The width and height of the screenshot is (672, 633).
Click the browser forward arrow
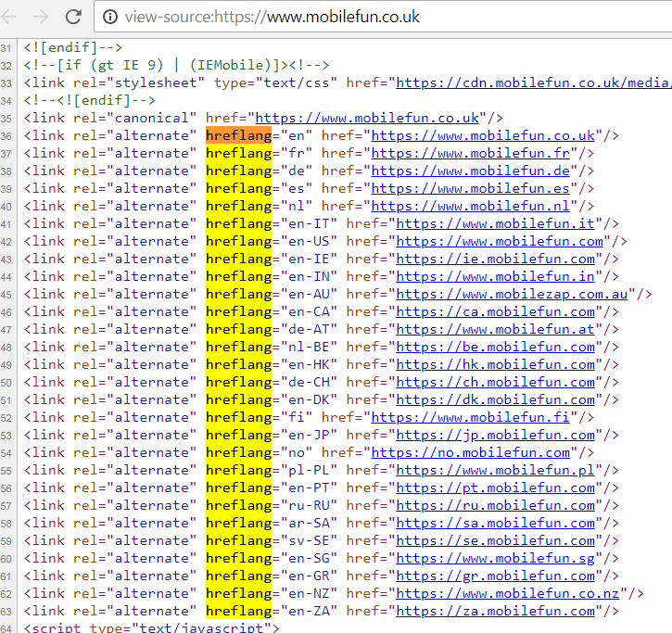point(41,17)
